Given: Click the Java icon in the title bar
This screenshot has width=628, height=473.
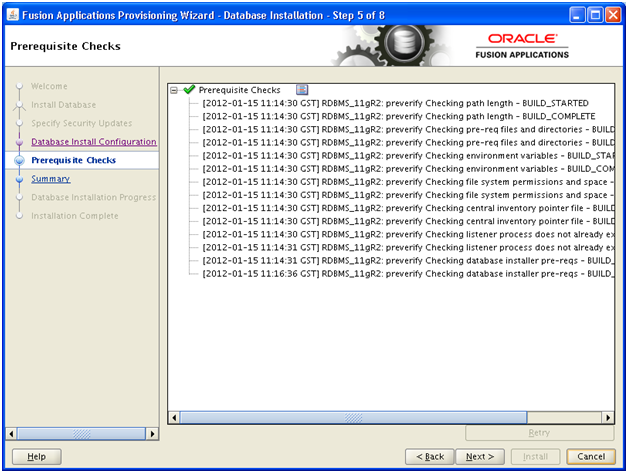Looking at the screenshot, I should pyautogui.click(x=13, y=15).
